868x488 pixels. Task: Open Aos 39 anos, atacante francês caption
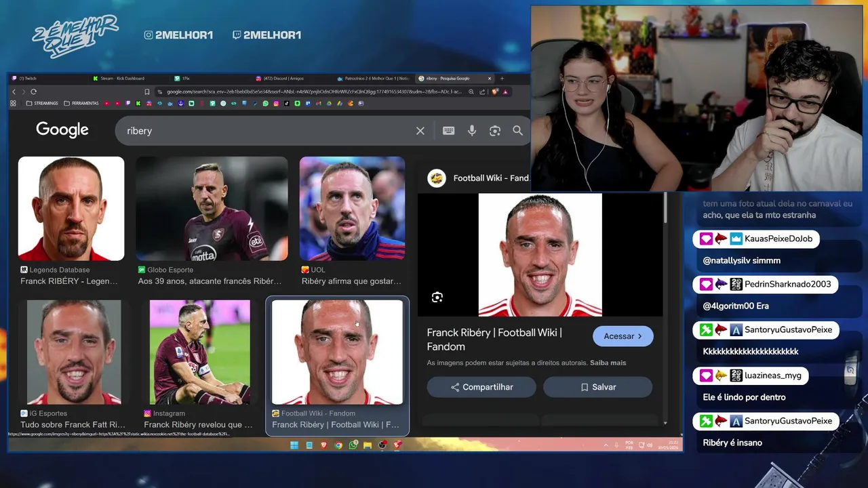[210, 281]
